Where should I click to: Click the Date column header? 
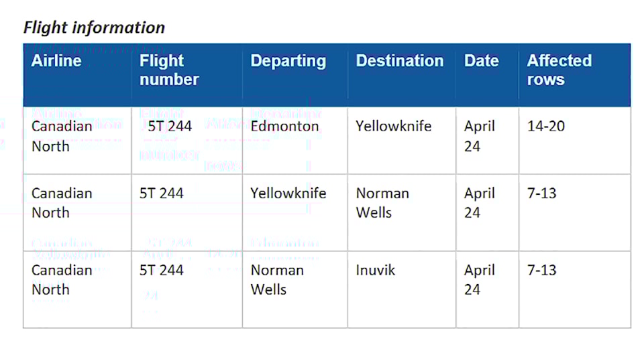coord(482,61)
